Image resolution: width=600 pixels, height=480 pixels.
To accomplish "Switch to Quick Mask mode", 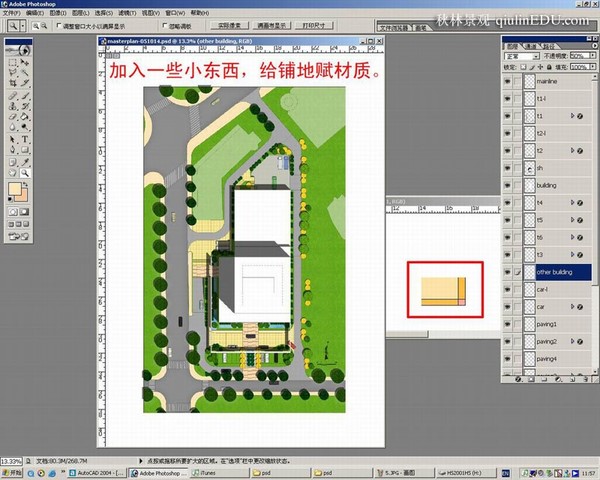I will pos(24,212).
